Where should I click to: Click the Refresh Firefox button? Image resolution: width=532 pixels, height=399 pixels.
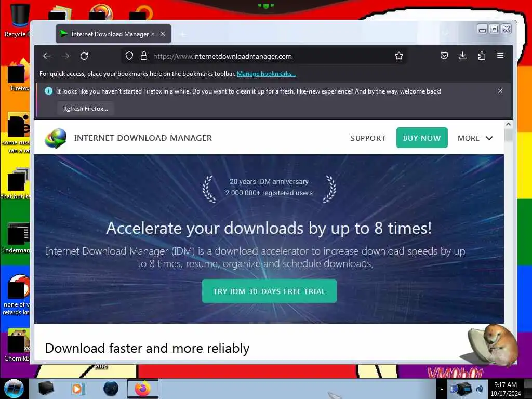[x=86, y=109]
